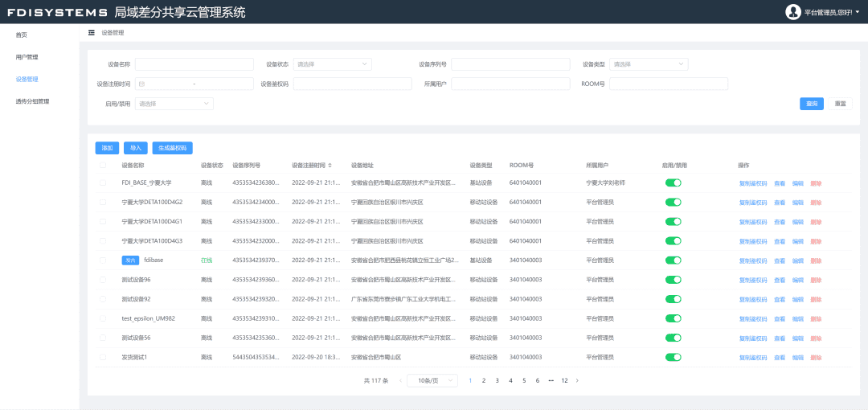
Task: Go to next page with right arrow
Action: coord(577,380)
